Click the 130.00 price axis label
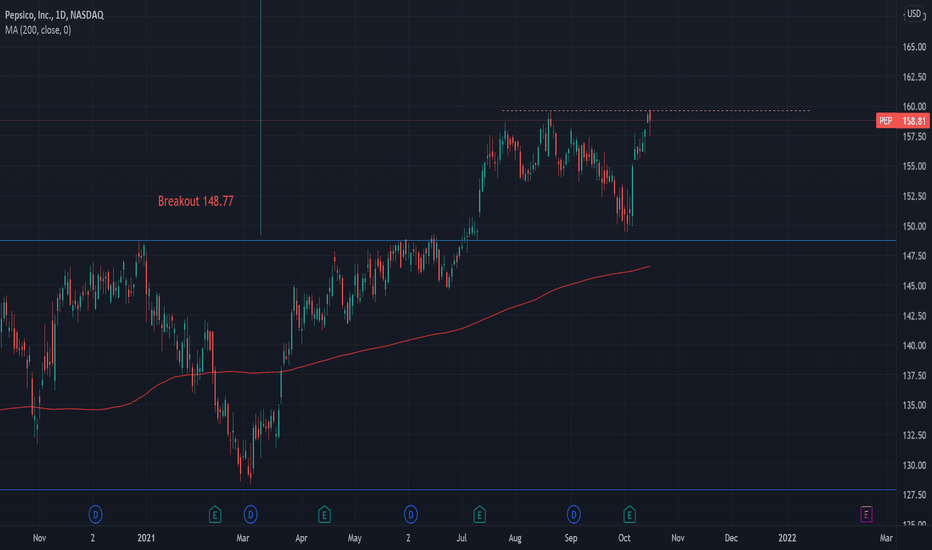The width and height of the screenshot is (932, 550). tap(914, 465)
